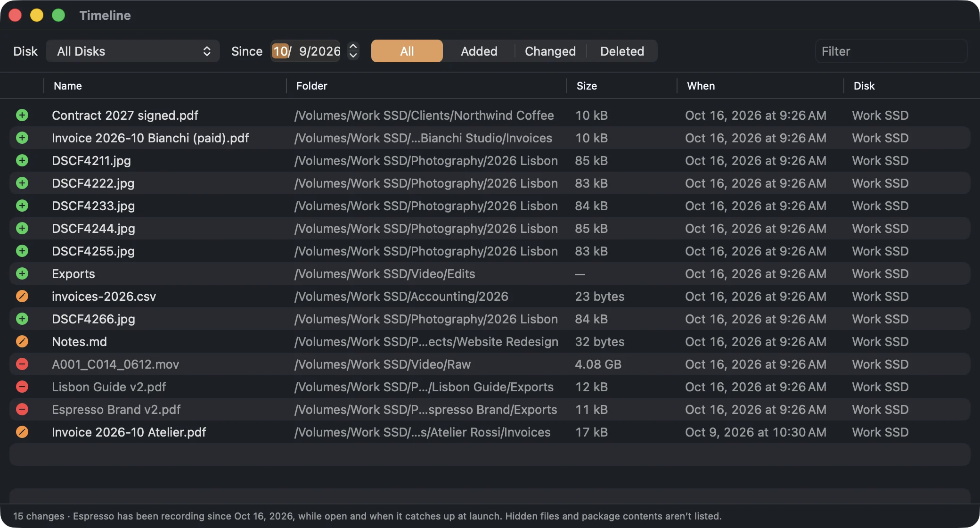The image size is (980, 528).
Task: Click the Northwind Coffee folder path
Action: coord(424,115)
